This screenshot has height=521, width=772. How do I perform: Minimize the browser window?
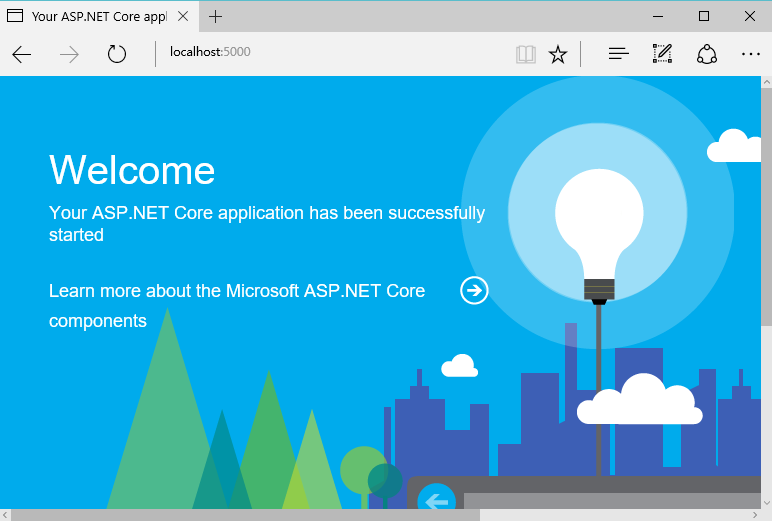(658, 16)
